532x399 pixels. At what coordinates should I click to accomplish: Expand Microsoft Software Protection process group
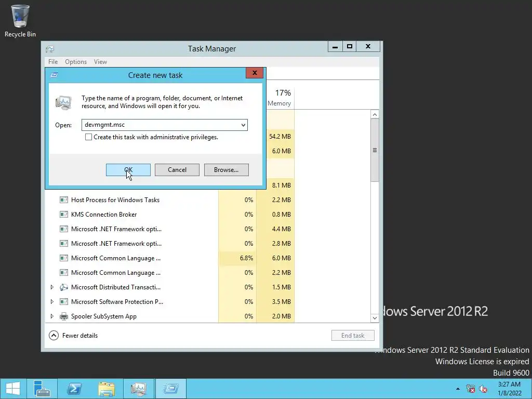click(x=52, y=302)
